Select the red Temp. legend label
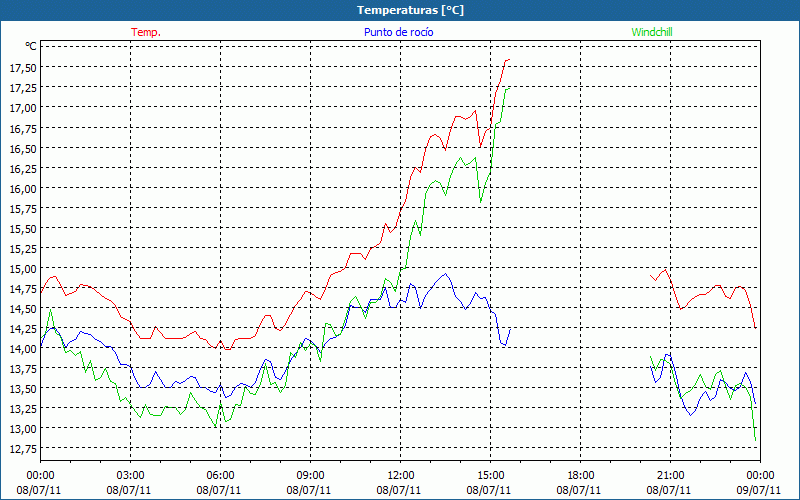Image resolution: width=800 pixels, height=500 pixels. [x=146, y=32]
